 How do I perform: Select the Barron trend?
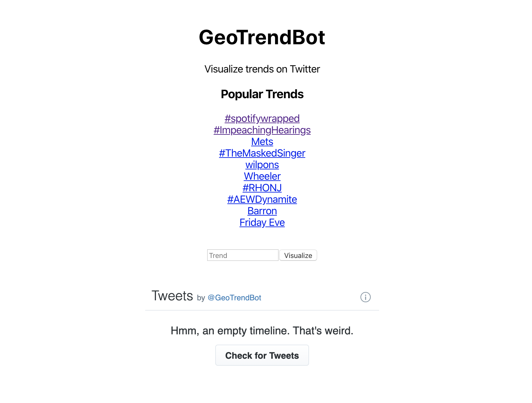[x=262, y=211]
